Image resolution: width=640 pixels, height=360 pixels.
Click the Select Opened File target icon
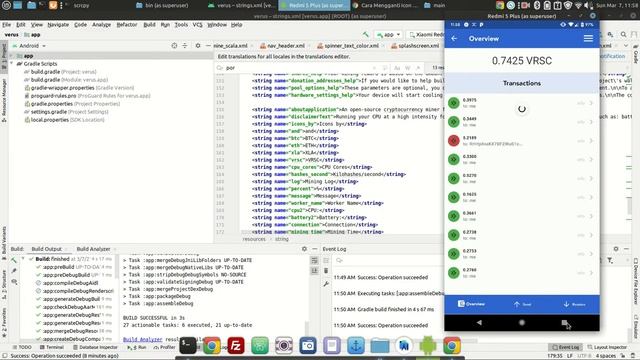(174, 46)
